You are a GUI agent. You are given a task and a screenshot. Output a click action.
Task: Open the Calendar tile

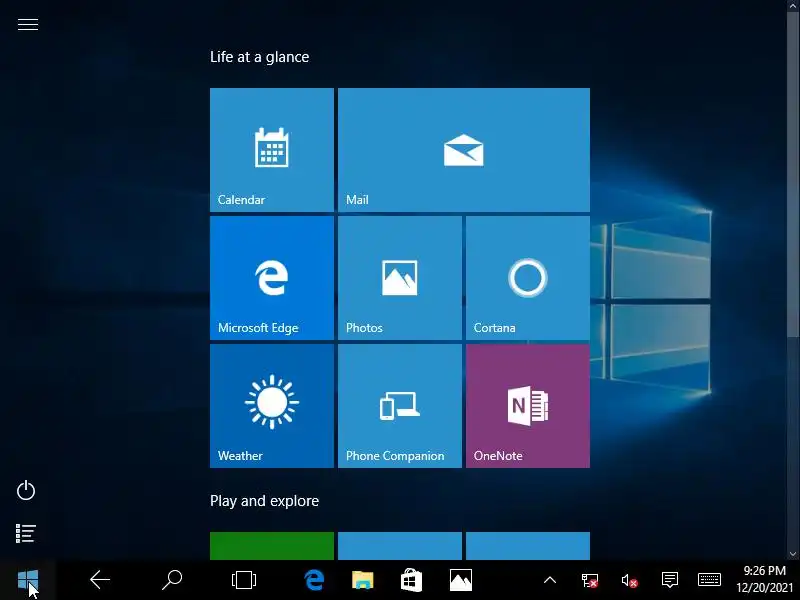tap(272, 150)
